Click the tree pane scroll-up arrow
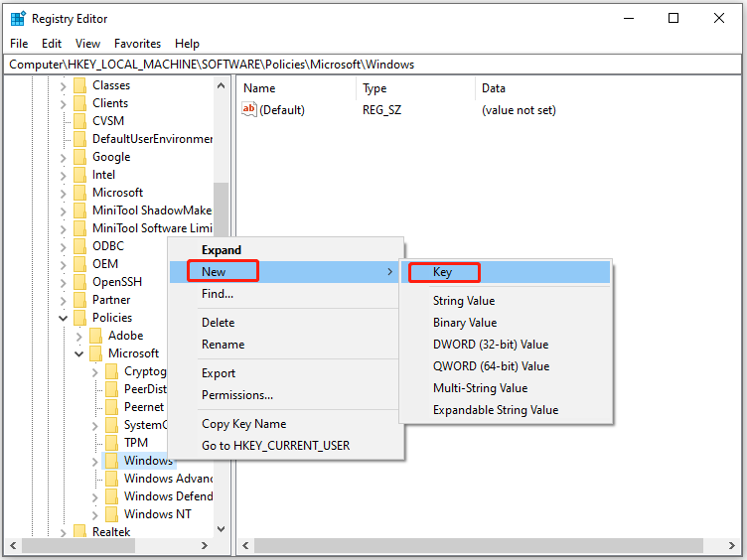The image size is (747, 560). tap(221, 85)
